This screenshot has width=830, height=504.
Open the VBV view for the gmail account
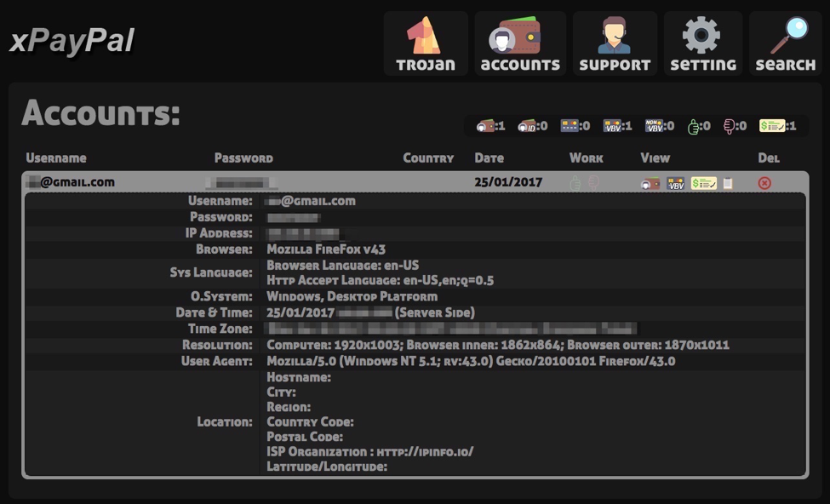tap(675, 181)
